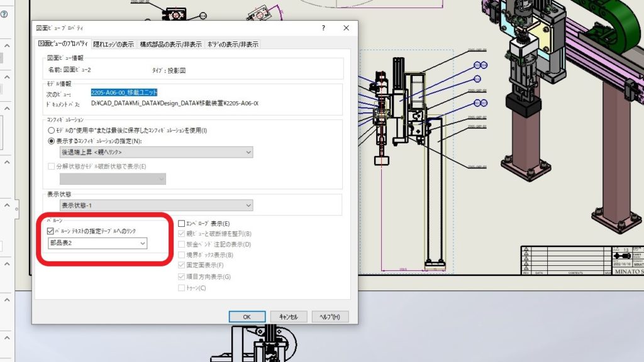This screenshot has height=362, width=644.
Task: Open the 構成部品の表示/非表示 tab
Action: 170,45
